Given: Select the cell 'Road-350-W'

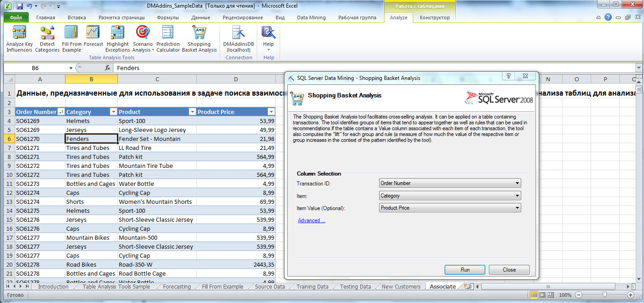Looking at the screenshot, I should (157, 264).
